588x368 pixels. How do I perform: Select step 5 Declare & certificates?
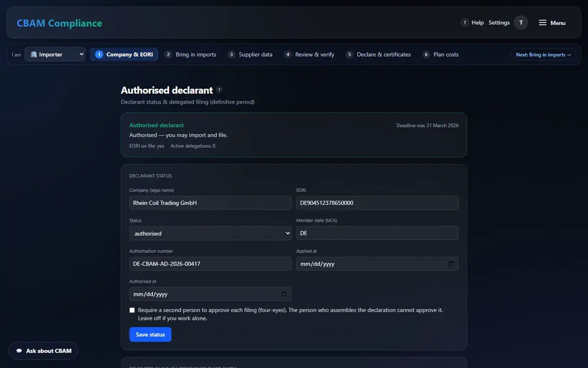coord(378,54)
